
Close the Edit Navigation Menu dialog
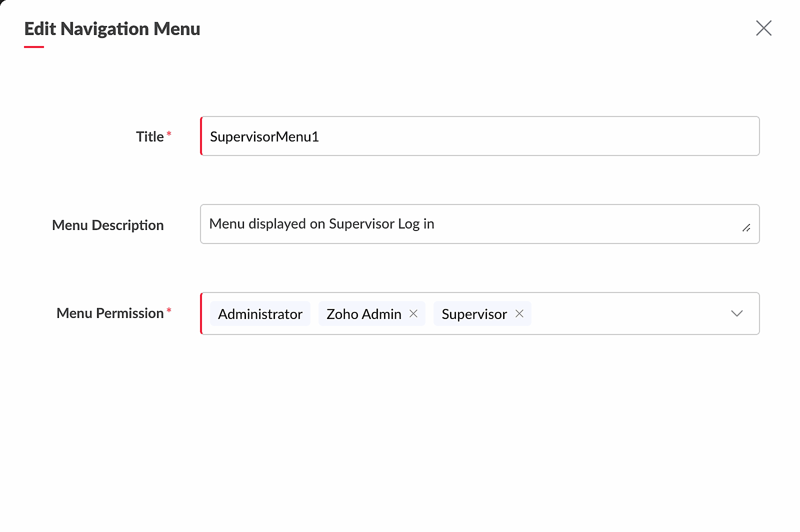click(763, 28)
